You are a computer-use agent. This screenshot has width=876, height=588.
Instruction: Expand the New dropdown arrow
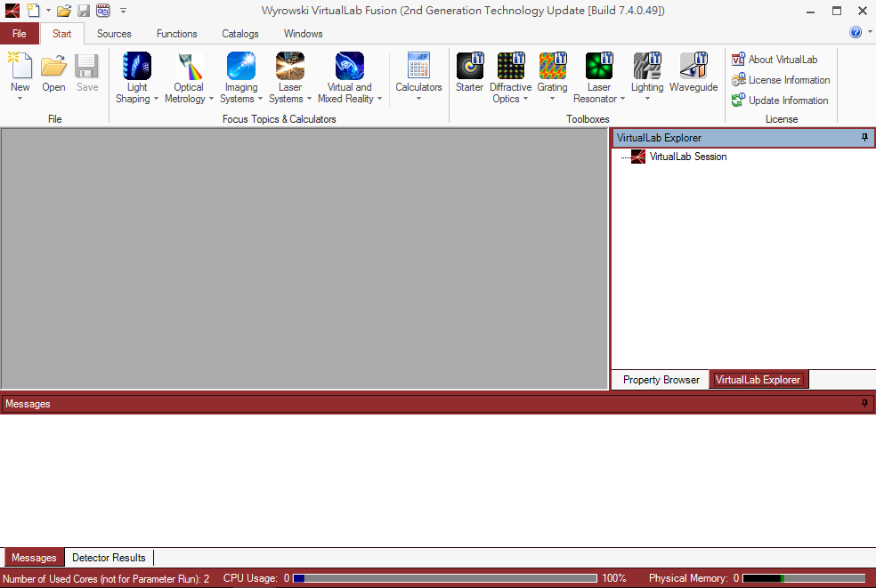point(20,99)
